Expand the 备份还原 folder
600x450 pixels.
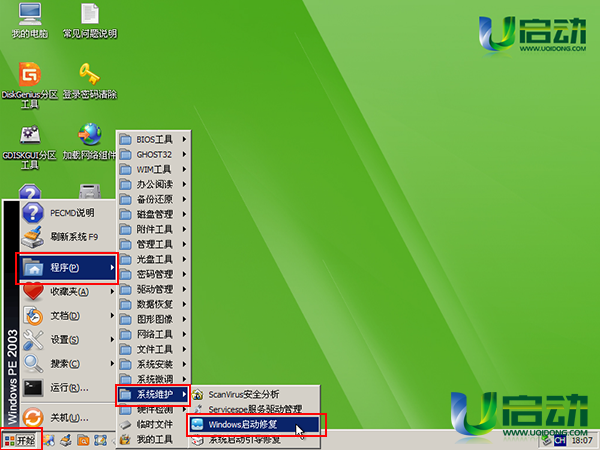point(154,199)
